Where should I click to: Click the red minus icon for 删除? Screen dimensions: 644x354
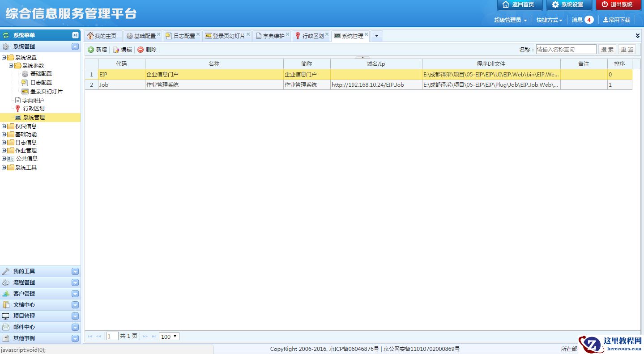pyautogui.click(x=141, y=50)
